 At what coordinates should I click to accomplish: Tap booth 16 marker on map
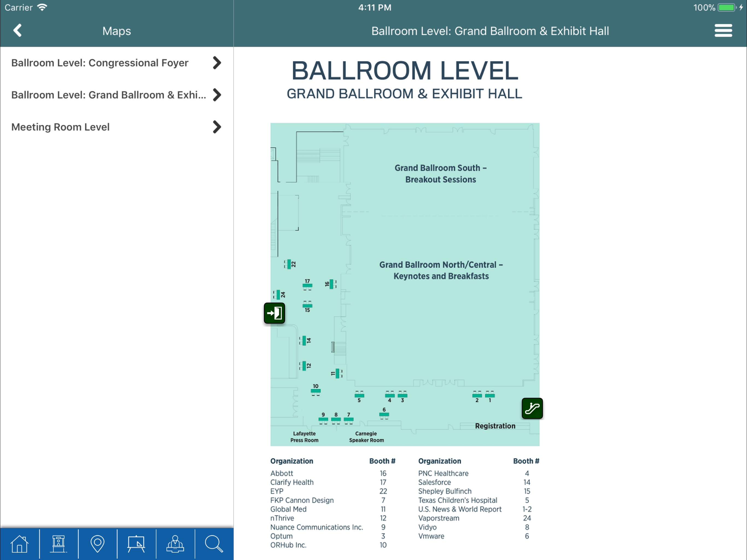[x=331, y=284]
